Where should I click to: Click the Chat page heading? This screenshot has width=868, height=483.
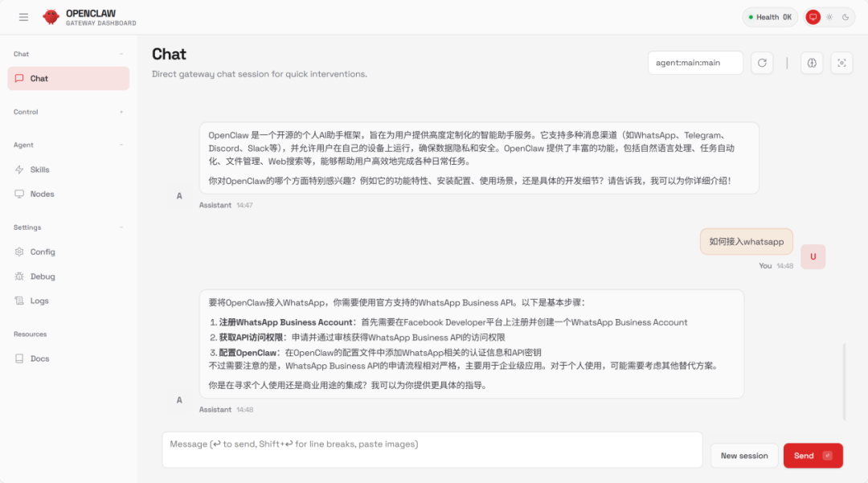(x=169, y=54)
